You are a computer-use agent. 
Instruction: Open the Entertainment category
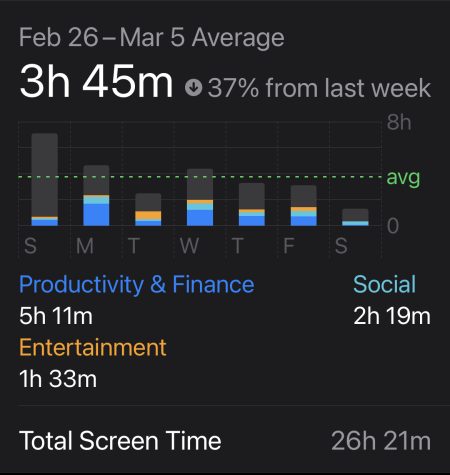[93, 348]
